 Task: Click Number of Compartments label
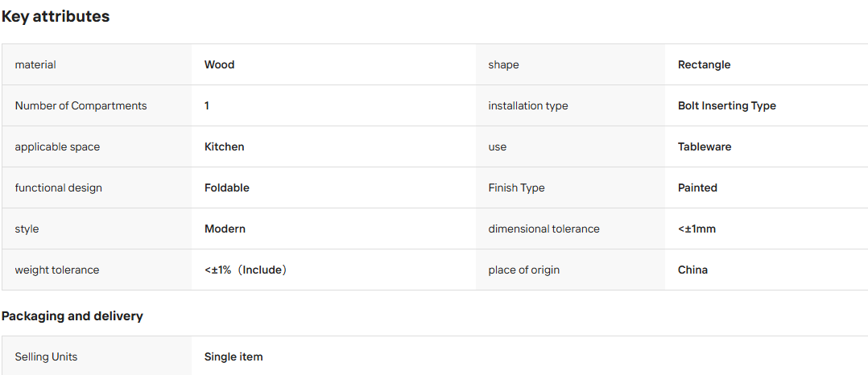point(81,105)
